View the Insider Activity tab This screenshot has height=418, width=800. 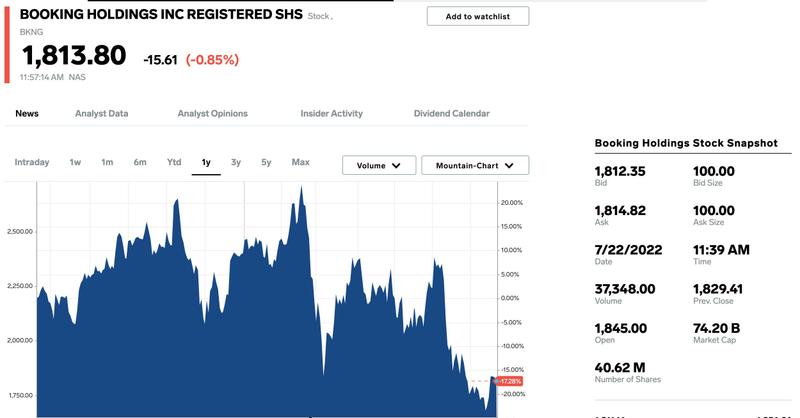click(x=332, y=113)
